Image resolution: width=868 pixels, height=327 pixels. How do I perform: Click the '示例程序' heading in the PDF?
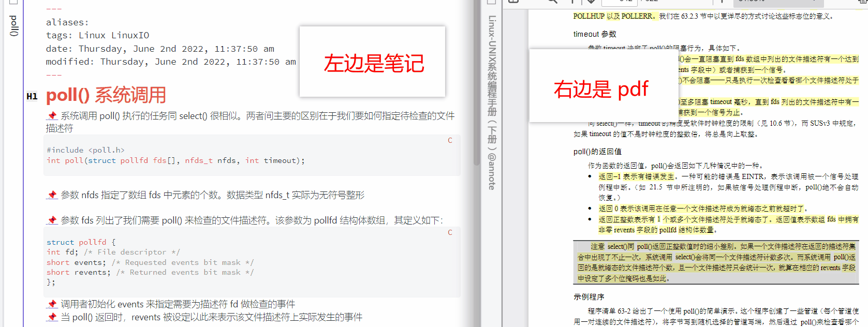pyautogui.click(x=589, y=296)
